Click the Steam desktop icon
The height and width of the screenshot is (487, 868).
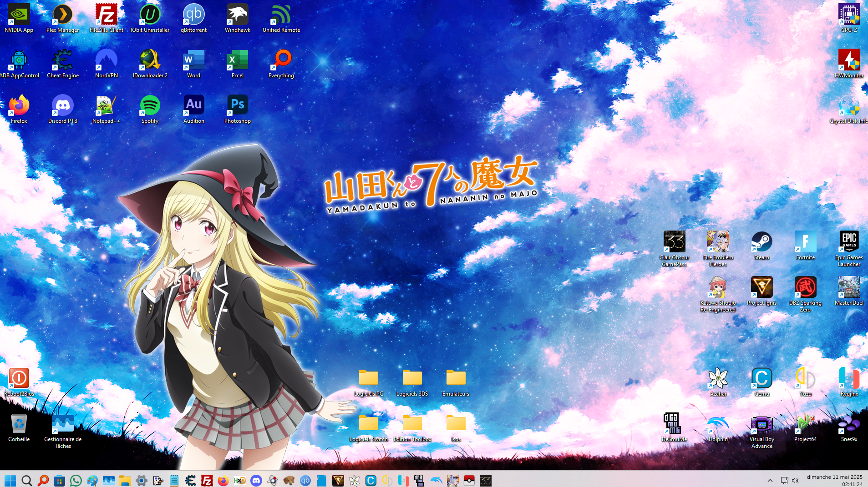[x=762, y=246]
